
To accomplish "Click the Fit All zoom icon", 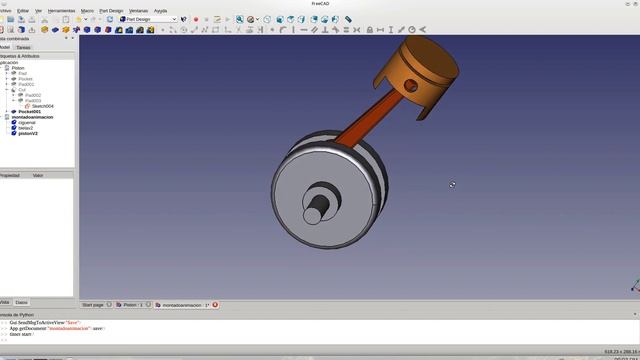I will pyautogui.click(x=240, y=19).
